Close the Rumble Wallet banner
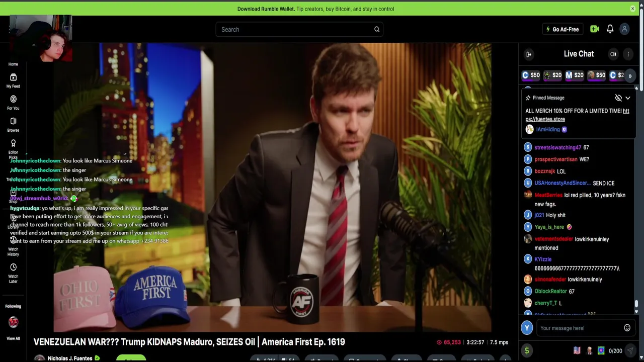This screenshot has height=362, width=644. (x=632, y=9)
